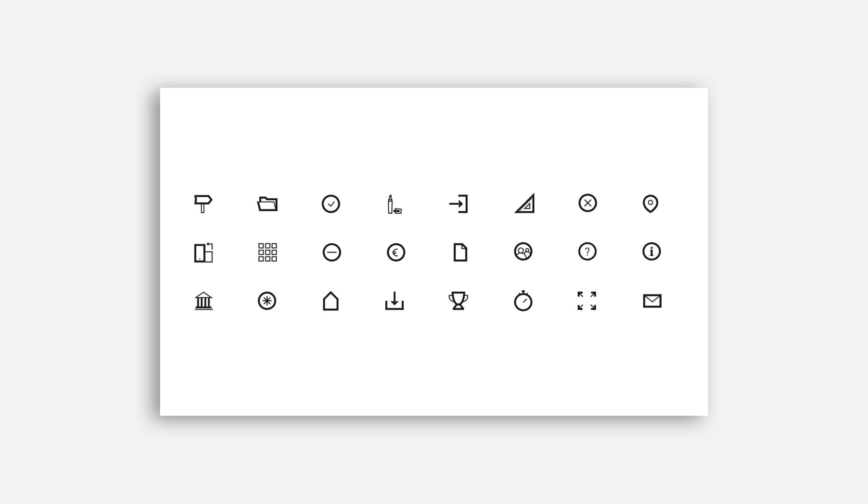Open the nine-square grid icon
The image size is (868, 504).
pos(268,252)
